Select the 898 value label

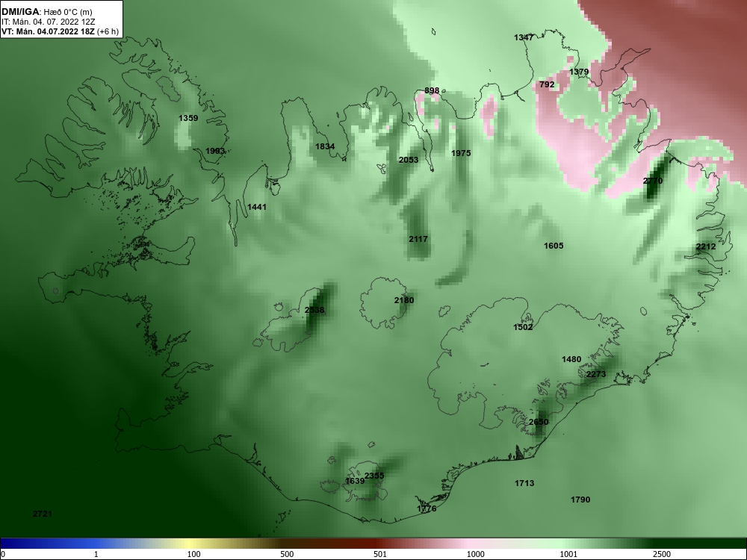(432, 90)
